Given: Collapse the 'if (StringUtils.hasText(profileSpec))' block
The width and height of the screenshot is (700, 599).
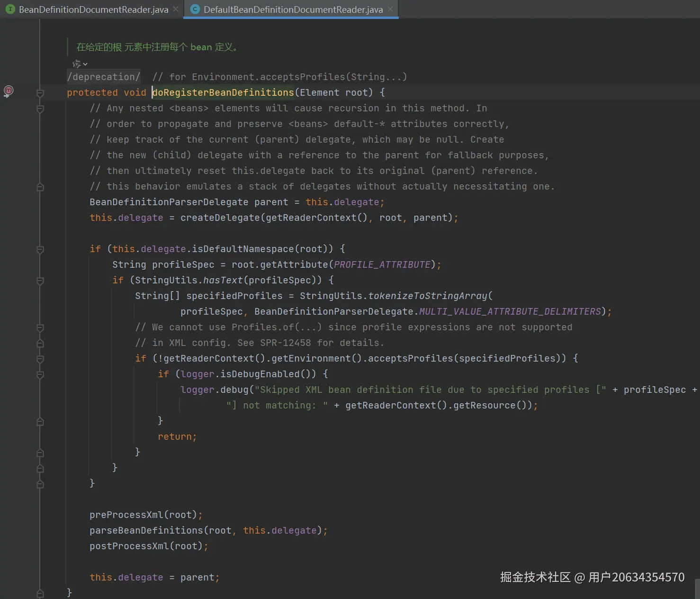Looking at the screenshot, I should (40, 281).
